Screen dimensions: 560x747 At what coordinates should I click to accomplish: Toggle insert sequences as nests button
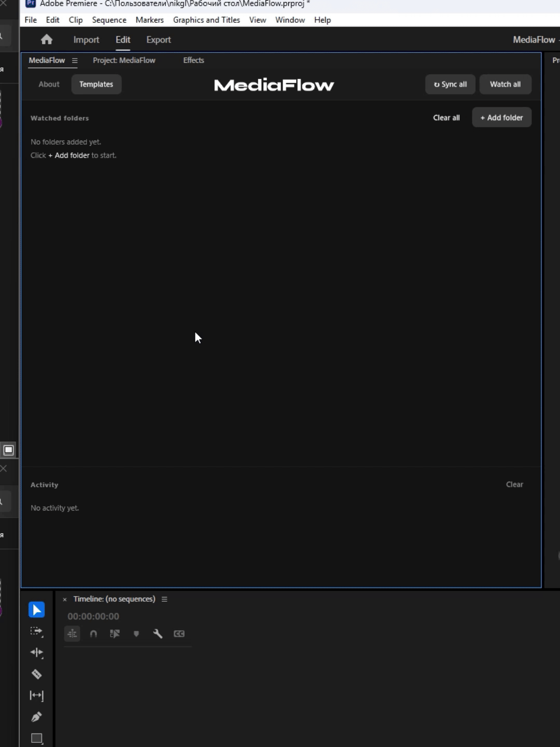point(72,633)
